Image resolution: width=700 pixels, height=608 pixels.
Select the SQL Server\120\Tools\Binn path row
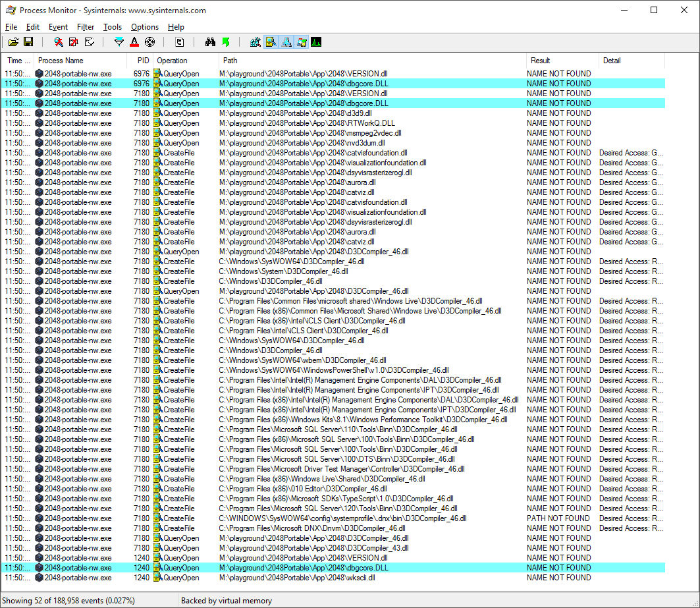[338, 509]
